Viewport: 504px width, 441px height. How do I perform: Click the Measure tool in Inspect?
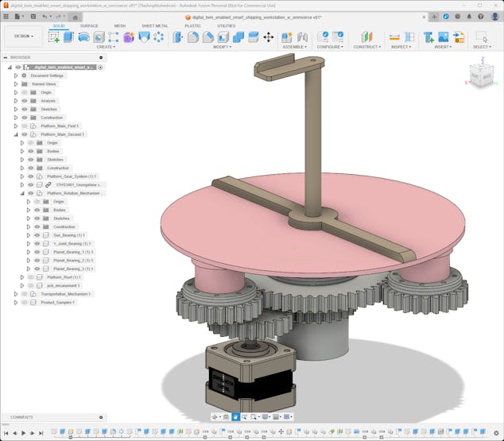pyautogui.click(x=394, y=37)
